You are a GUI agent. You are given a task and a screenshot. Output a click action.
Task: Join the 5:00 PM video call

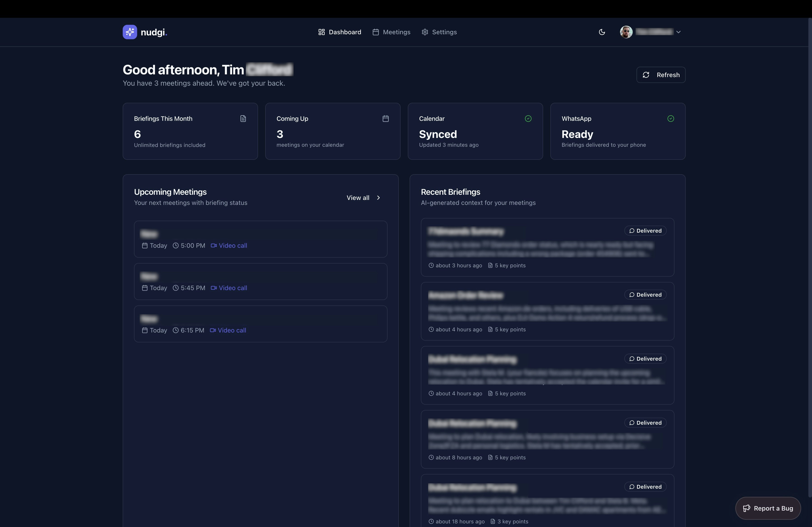tap(232, 245)
